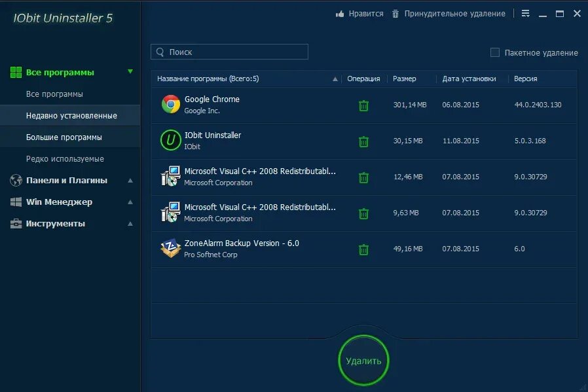This screenshot has height=392, width=588.
Task: Open the hamburger options menu icon
Action: [525, 14]
